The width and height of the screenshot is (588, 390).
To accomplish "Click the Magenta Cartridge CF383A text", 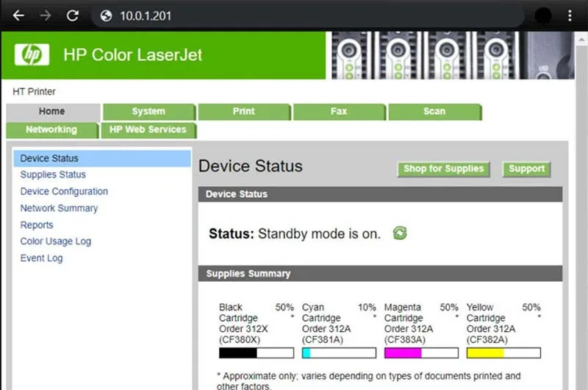I will (409, 323).
